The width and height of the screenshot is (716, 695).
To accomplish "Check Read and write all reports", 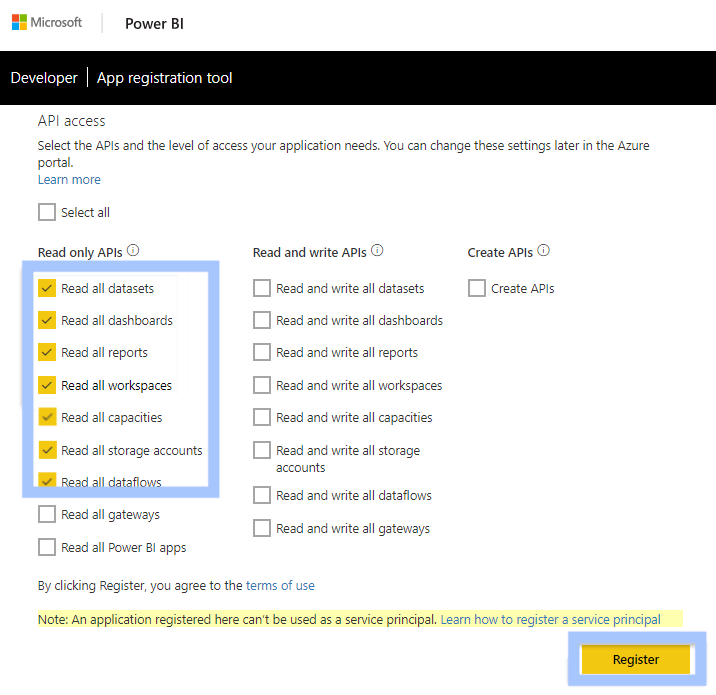I will point(262,352).
